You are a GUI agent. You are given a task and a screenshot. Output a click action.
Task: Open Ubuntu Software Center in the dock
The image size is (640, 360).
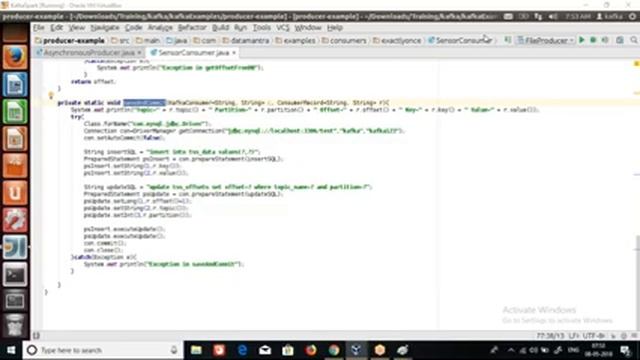(x=15, y=166)
